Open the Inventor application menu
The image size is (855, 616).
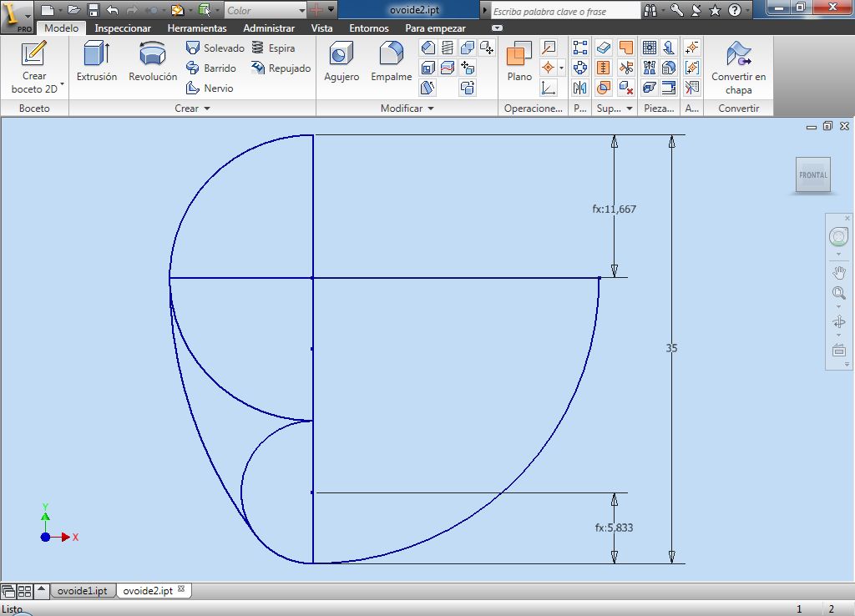pos(17,17)
